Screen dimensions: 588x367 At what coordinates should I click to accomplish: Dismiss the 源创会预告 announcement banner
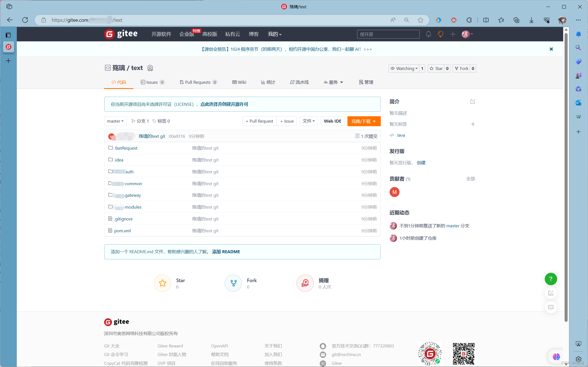pyautogui.click(x=551, y=49)
